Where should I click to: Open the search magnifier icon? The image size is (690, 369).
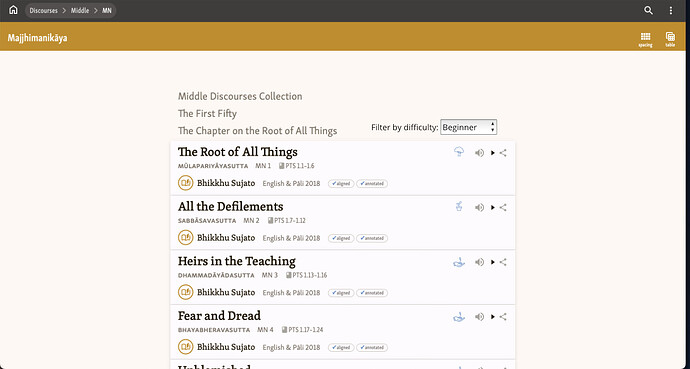point(648,10)
